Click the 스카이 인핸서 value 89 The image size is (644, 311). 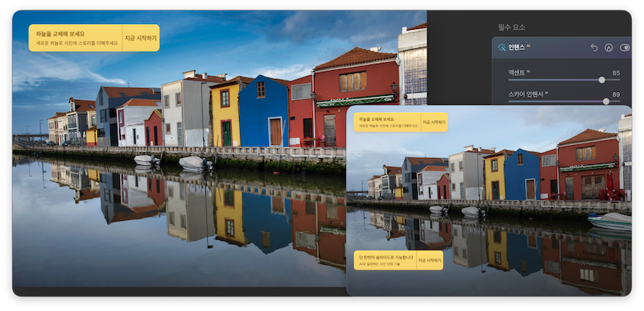[616, 94]
